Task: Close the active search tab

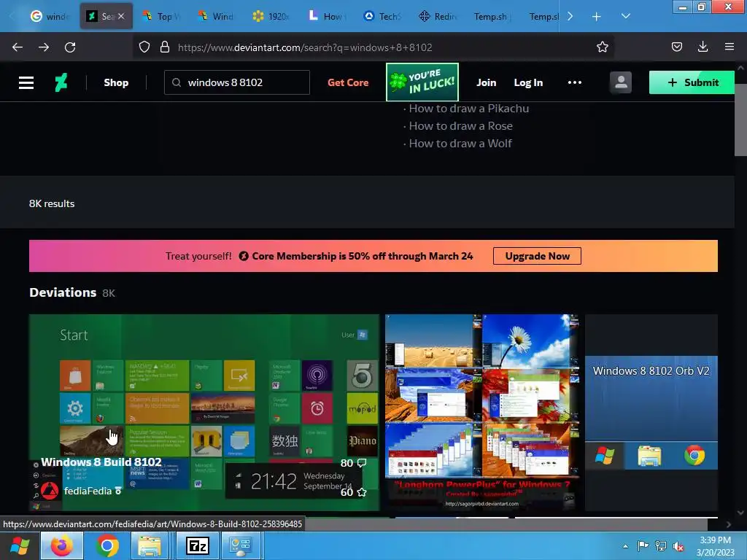Action: [x=121, y=16]
